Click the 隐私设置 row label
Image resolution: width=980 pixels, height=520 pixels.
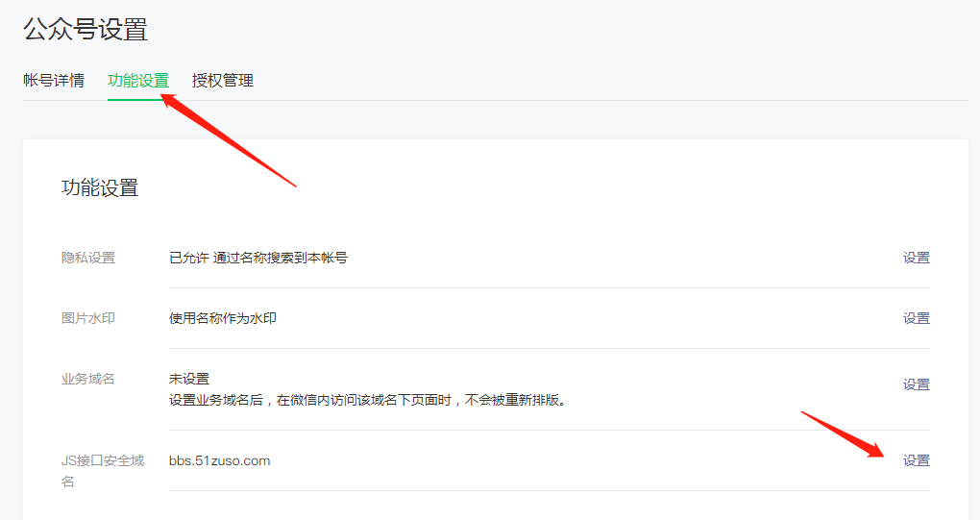click(88, 258)
